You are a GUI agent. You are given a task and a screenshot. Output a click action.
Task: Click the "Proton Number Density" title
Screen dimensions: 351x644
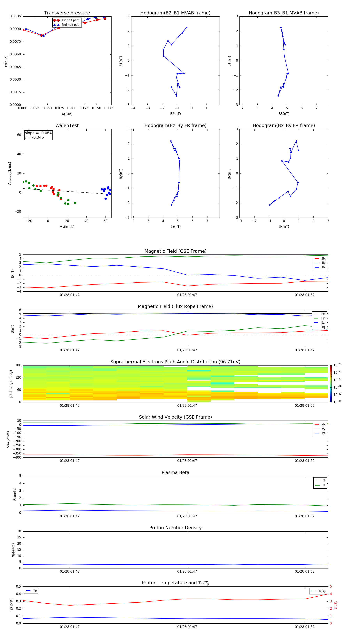(x=175, y=528)
